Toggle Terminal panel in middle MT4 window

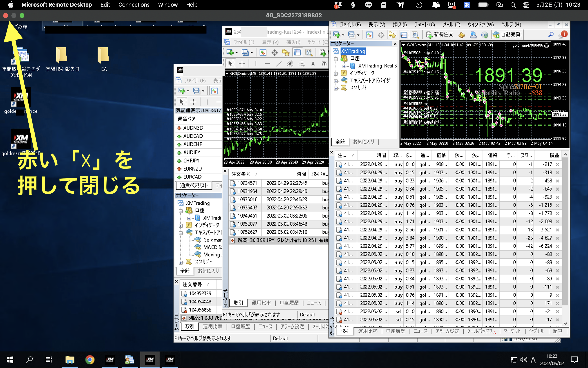coord(297,52)
